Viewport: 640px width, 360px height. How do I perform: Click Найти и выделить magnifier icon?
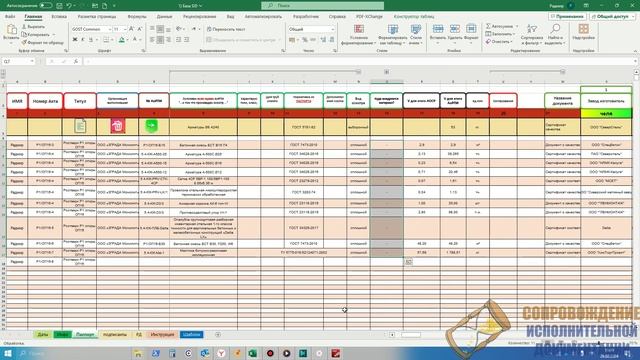[x=555, y=29]
